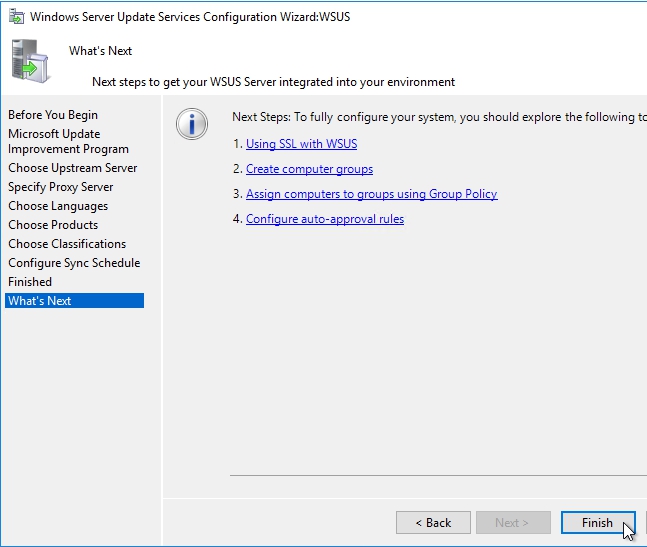Open the Create computer groups link
Screen dimensions: 647x547
309,169
